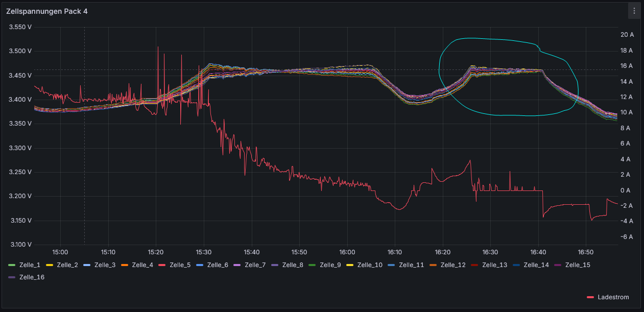Select the Zelle_3 legend label
644x312 pixels.
pyautogui.click(x=105, y=265)
